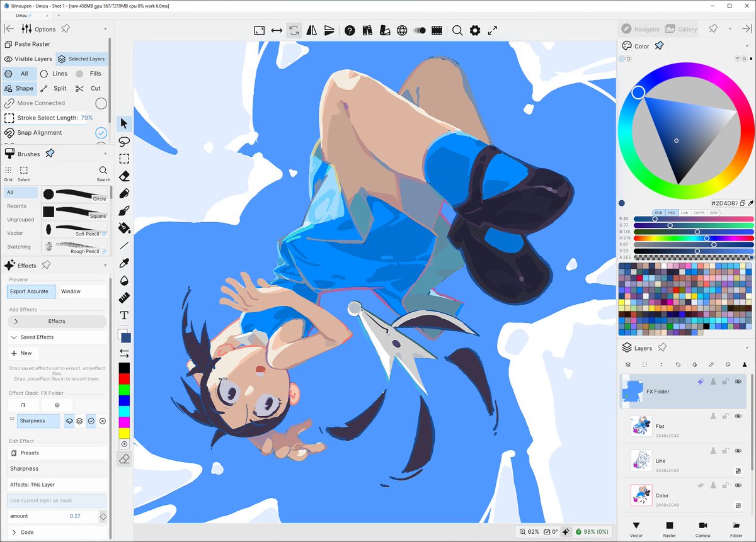Image resolution: width=756 pixels, height=542 pixels.
Task: Remove the Sharpness effect from the stack
Action: point(103,421)
